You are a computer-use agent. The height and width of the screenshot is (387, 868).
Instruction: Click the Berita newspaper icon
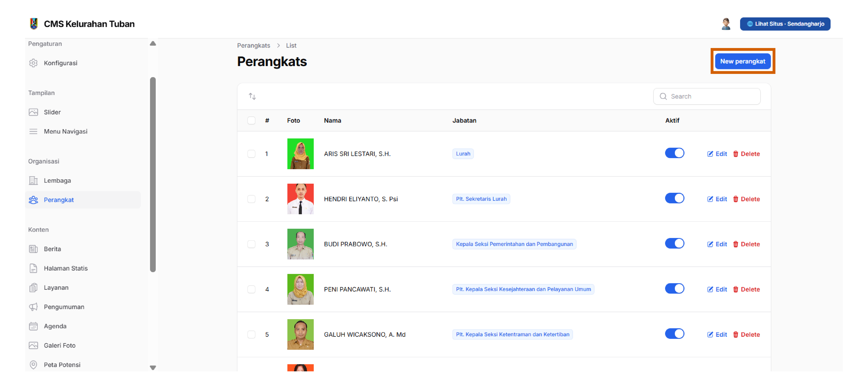[x=33, y=249]
